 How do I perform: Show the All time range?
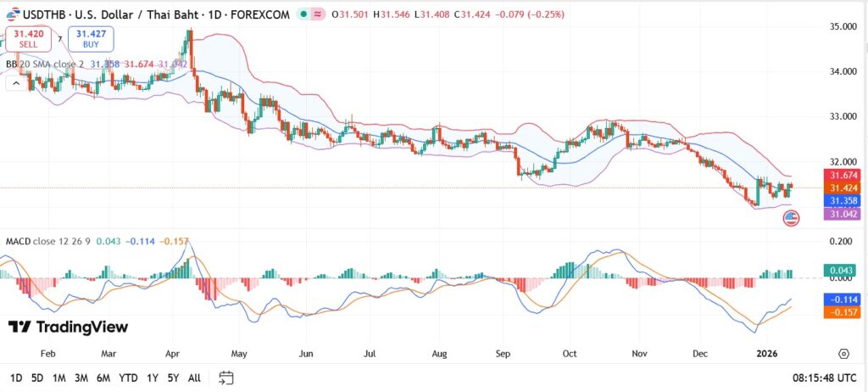194,378
